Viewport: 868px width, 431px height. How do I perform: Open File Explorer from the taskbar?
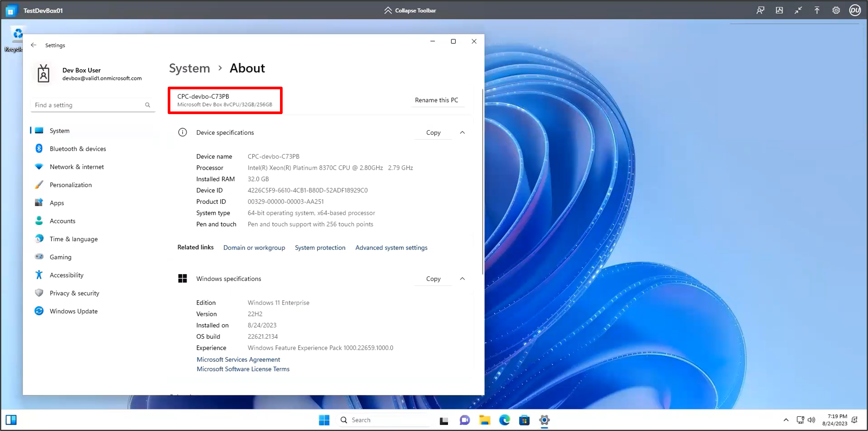(484, 420)
